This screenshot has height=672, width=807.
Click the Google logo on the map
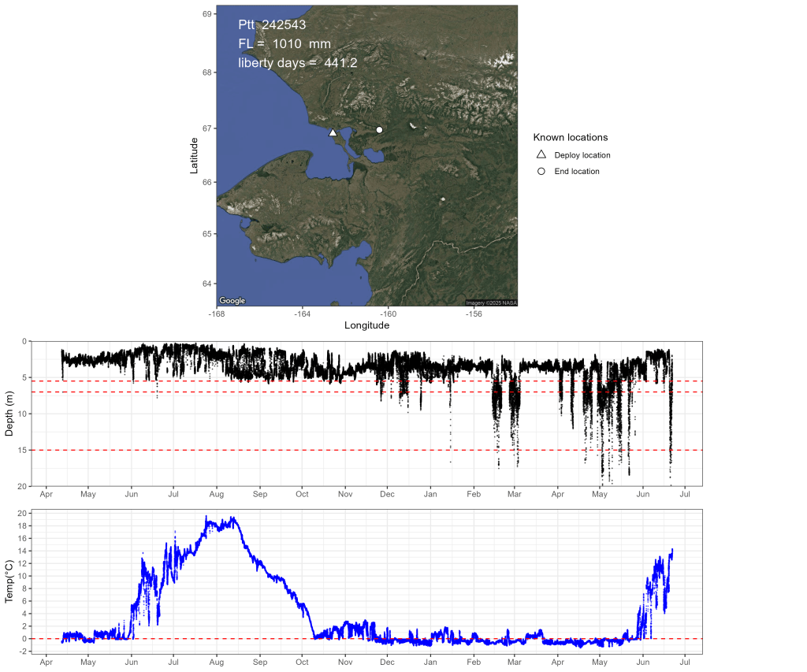(232, 301)
